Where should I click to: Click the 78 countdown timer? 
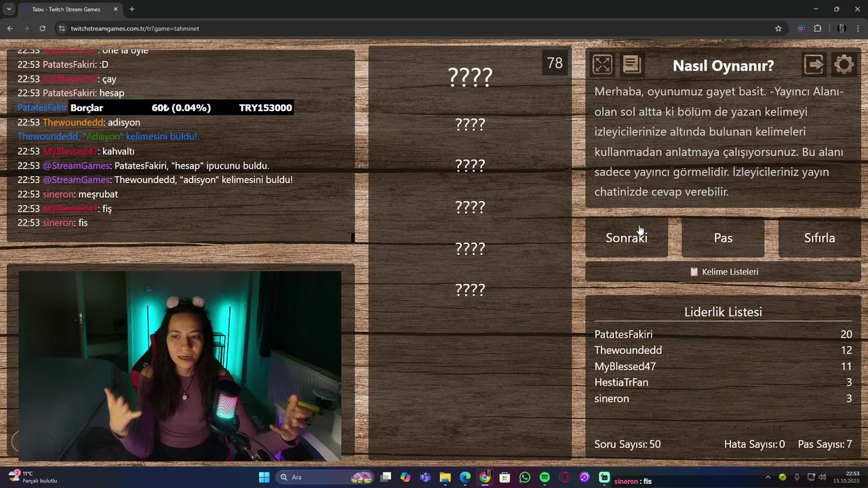(555, 63)
